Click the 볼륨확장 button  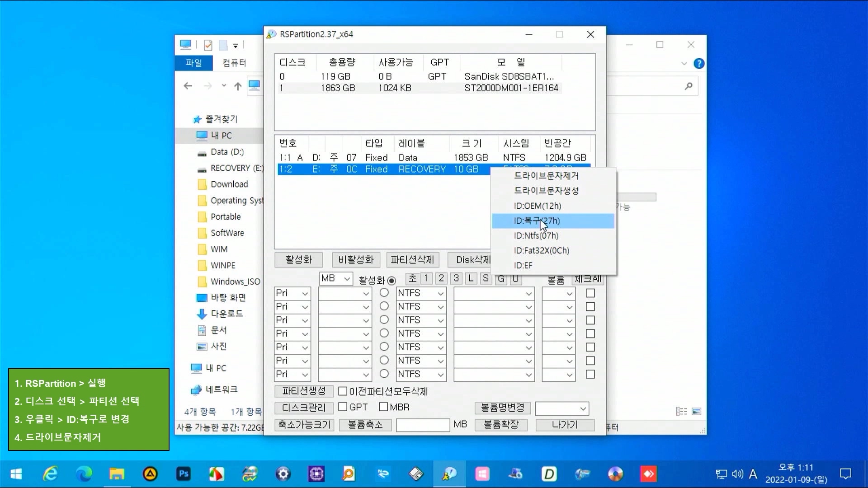pos(501,425)
